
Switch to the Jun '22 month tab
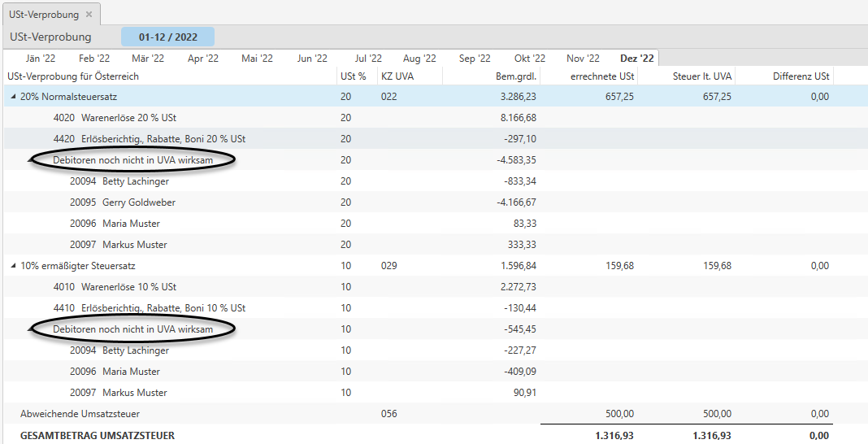(312, 59)
